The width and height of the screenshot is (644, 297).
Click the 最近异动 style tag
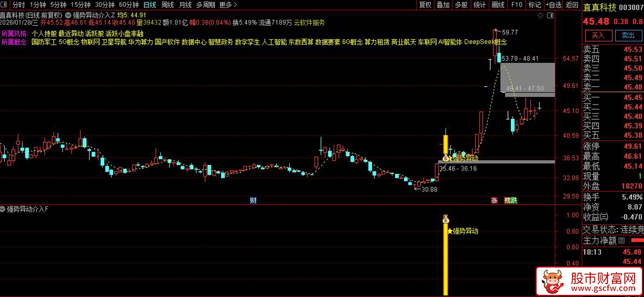coord(71,33)
